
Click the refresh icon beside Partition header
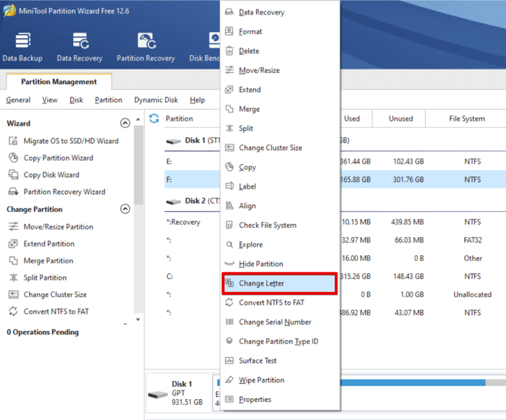pyautogui.click(x=154, y=119)
